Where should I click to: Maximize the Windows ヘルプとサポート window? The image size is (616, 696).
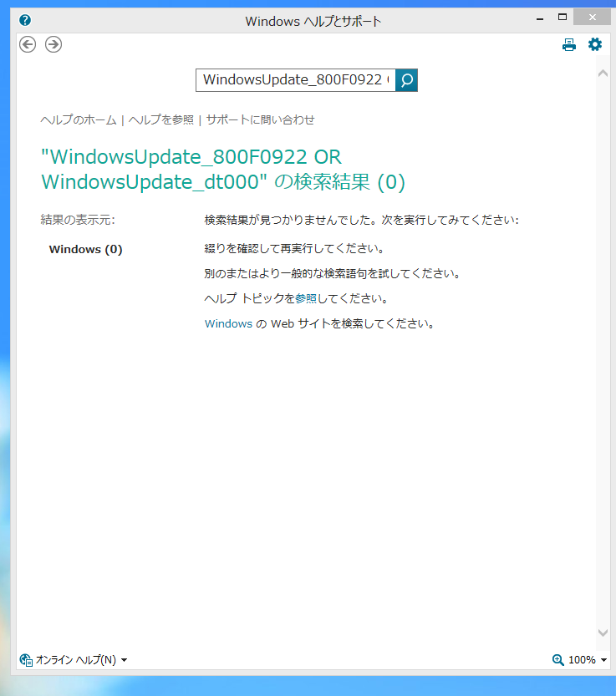563,18
